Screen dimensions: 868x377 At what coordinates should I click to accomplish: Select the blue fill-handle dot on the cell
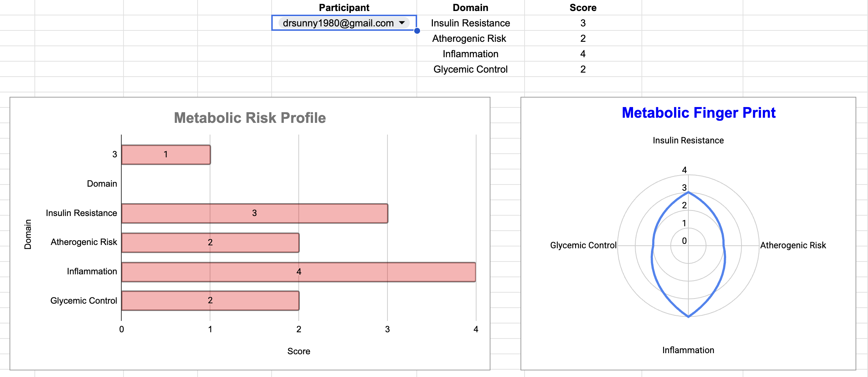coord(417,31)
